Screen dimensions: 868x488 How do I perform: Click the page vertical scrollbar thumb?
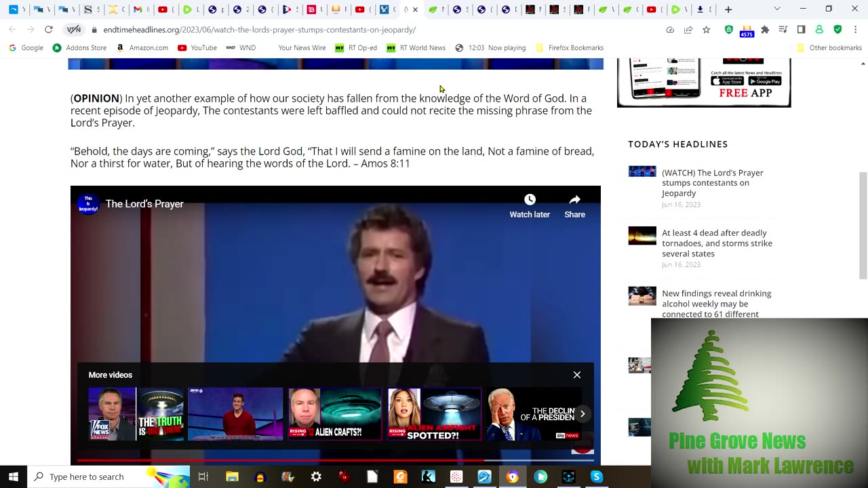(x=863, y=225)
